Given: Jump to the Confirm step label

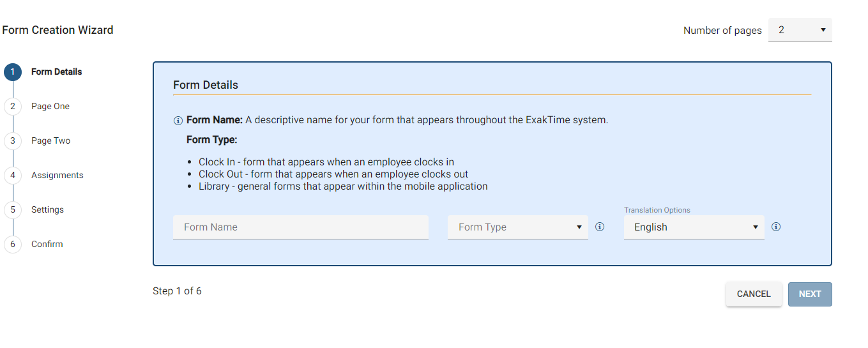Looking at the screenshot, I should point(47,245).
